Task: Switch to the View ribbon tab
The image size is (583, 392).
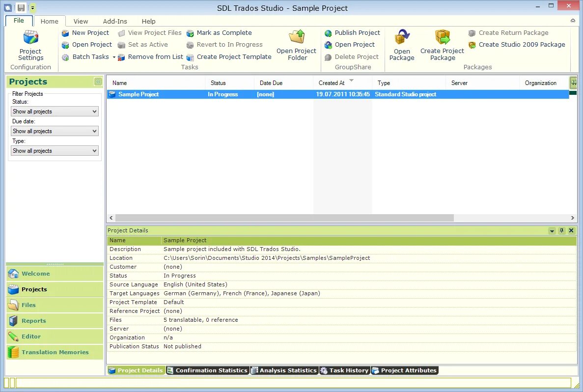Action: 81,21
